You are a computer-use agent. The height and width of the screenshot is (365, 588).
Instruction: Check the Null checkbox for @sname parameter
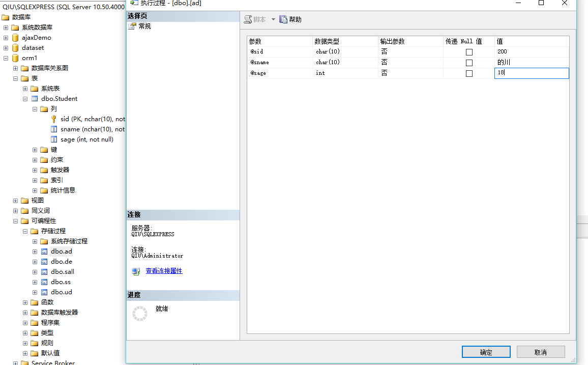[468, 62]
